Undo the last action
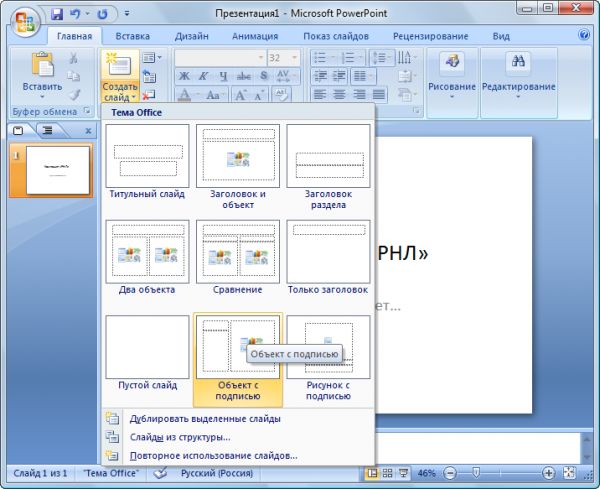The height and width of the screenshot is (489, 600). (75, 14)
